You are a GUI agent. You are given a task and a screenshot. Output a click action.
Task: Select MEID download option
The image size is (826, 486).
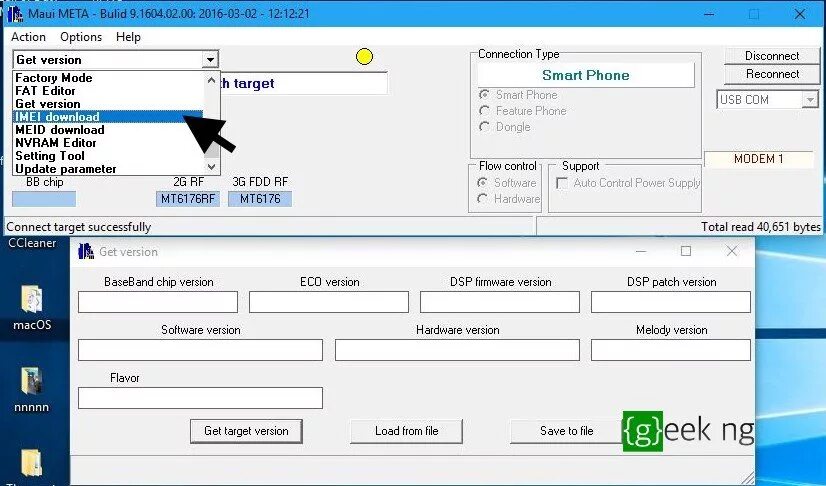[108, 130]
